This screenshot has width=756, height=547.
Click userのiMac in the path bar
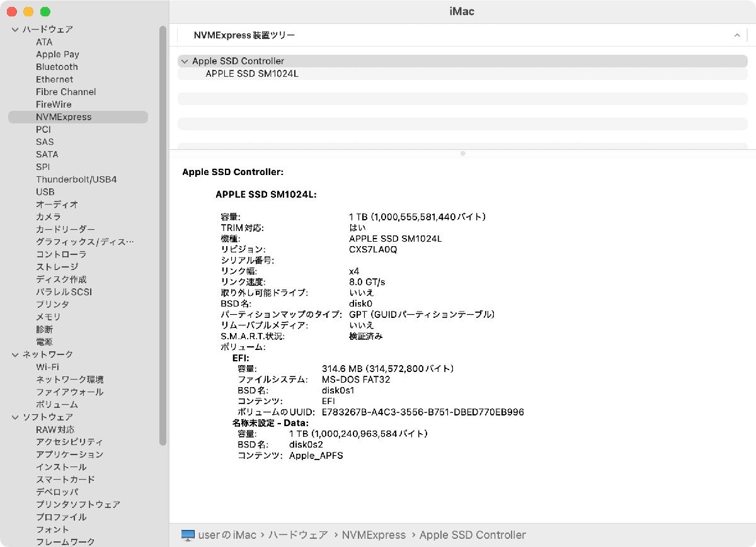(x=227, y=535)
